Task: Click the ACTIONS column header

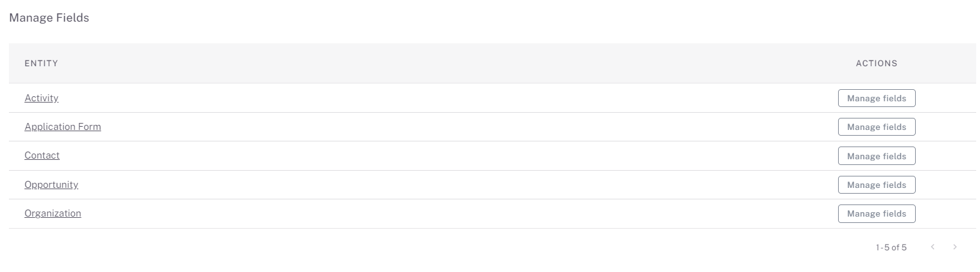Action: click(876, 64)
